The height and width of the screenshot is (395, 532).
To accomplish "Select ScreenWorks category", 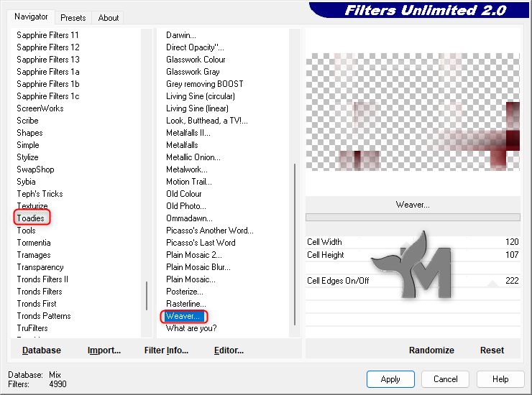I will [40, 108].
